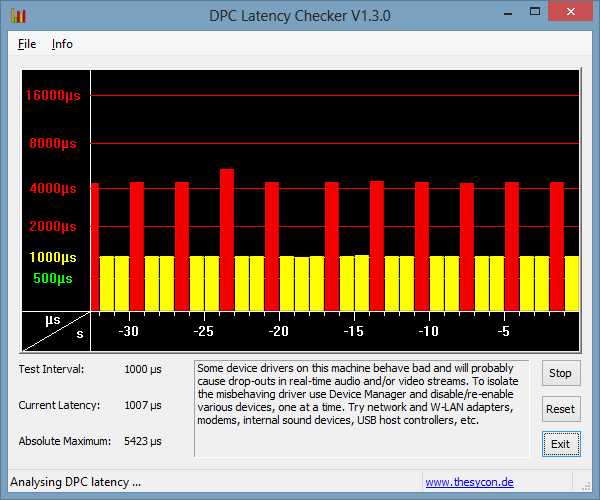Click the -25 time axis label

tap(204, 331)
